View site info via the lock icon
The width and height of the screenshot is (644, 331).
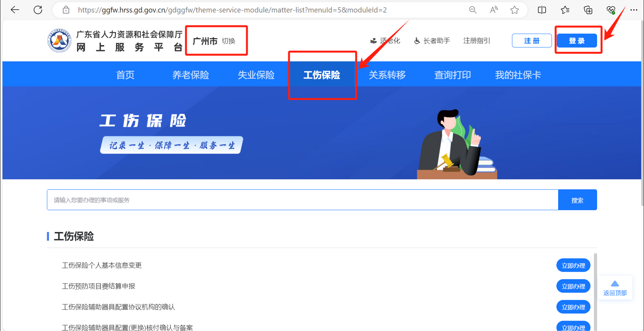point(66,10)
